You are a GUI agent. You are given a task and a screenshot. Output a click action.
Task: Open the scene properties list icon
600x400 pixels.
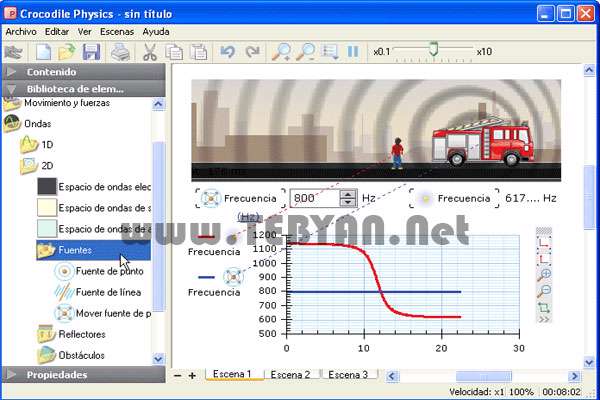[330, 52]
